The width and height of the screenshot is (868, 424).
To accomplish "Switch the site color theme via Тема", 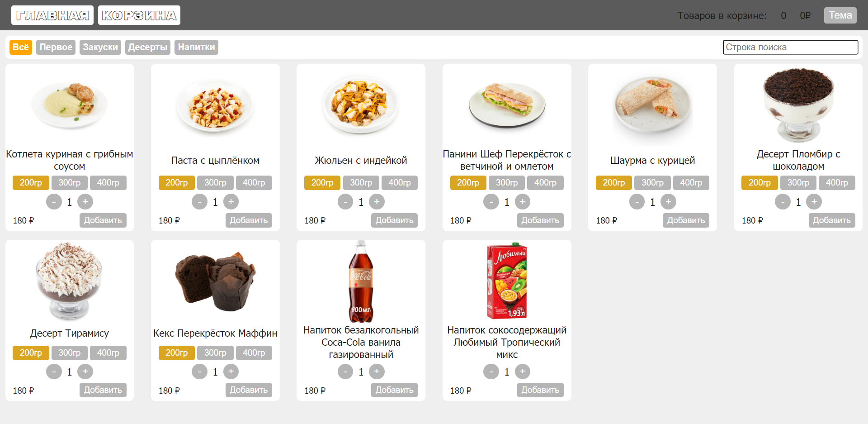I will [x=840, y=15].
